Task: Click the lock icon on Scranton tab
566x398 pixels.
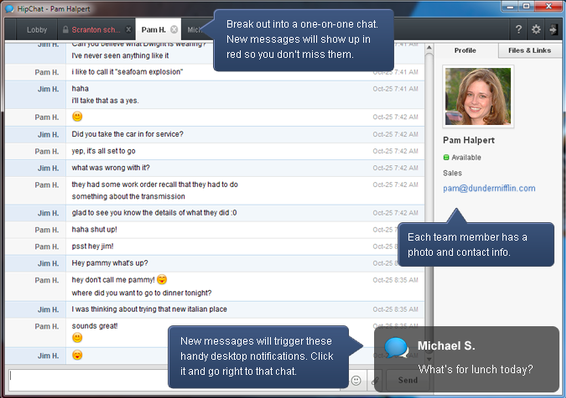Action: 65,29
